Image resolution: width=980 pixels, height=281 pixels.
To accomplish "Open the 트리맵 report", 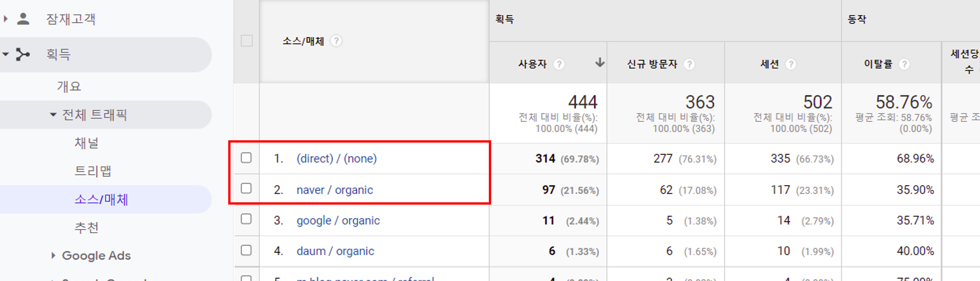I will click(x=92, y=171).
